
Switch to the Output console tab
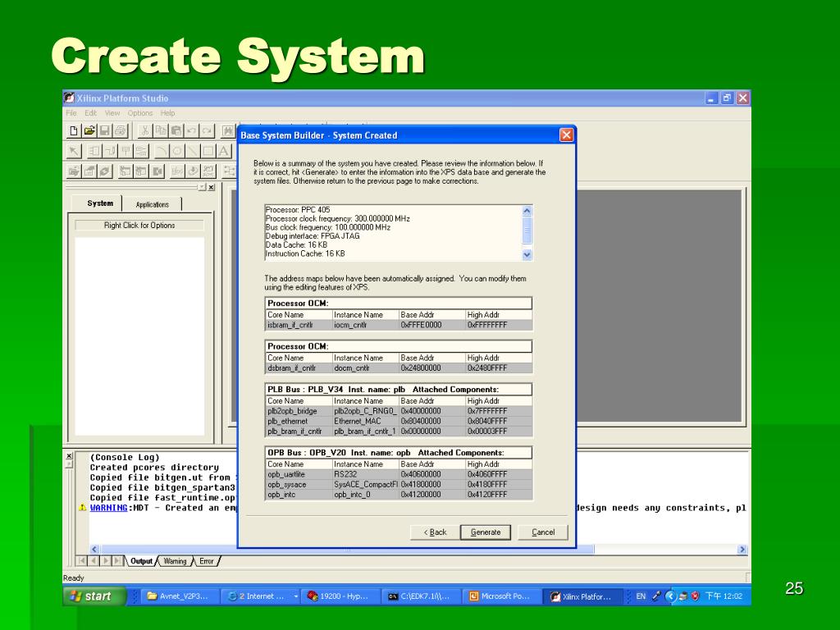tap(141, 561)
